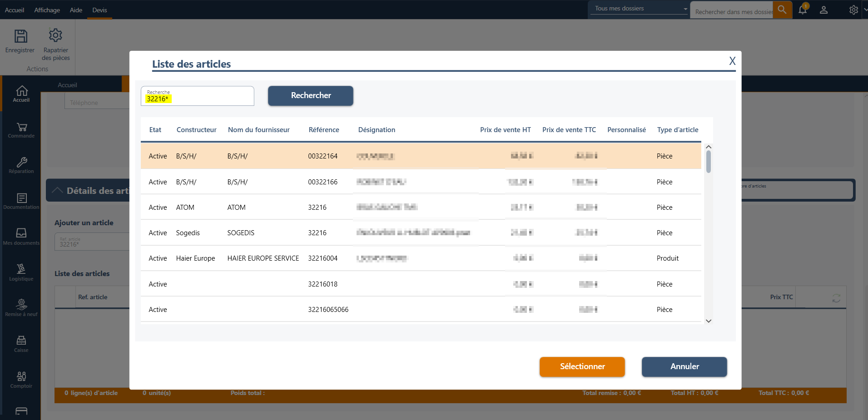Sort by the Référence column header

click(x=324, y=130)
